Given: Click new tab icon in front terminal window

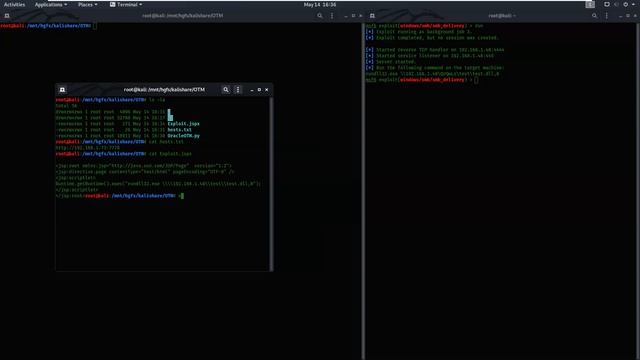Looking at the screenshot, I should (62, 89).
